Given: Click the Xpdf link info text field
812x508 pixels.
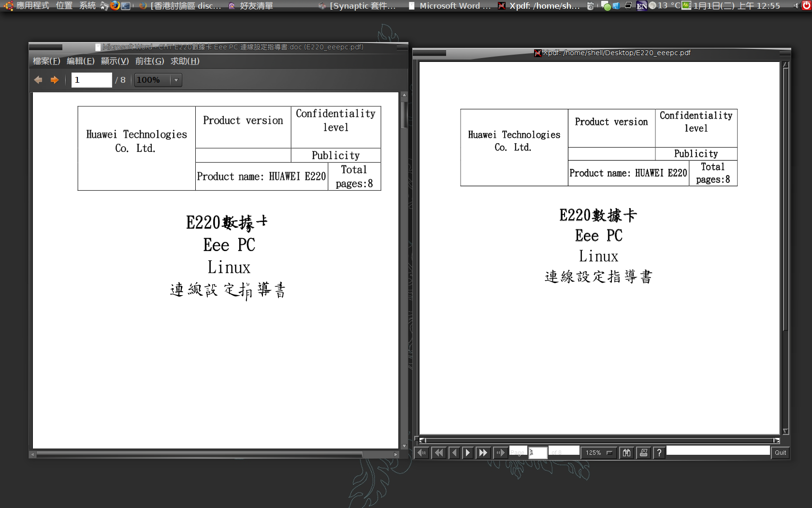Looking at the screenshot, I should point(718,451).
